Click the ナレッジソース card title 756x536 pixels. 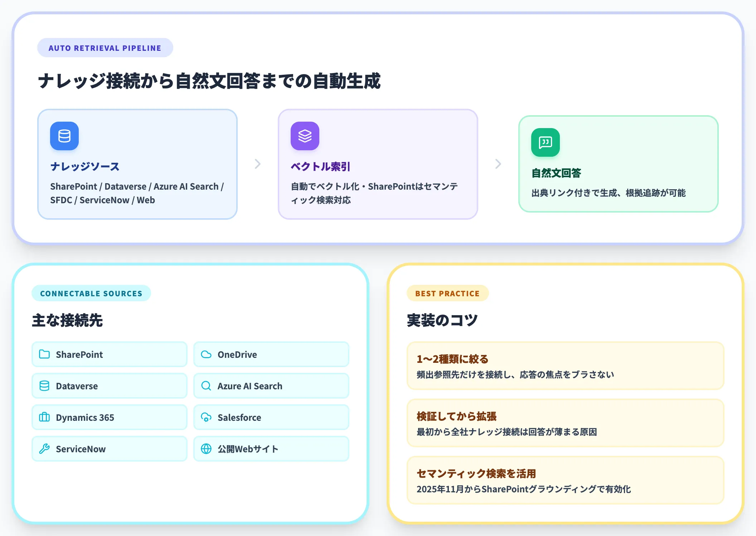coord(85,166)
